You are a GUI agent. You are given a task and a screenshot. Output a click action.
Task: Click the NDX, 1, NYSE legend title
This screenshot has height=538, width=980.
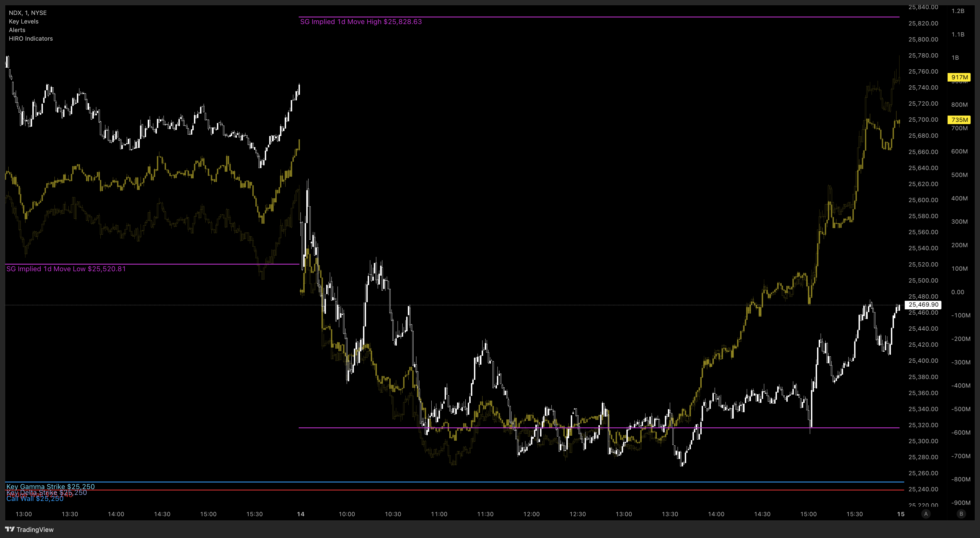click(28, 12)
